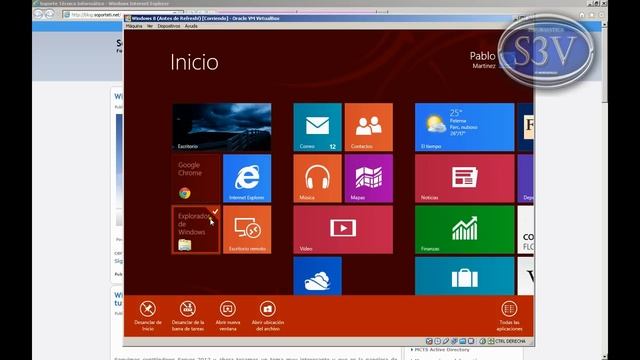Click VirtualBox network adapter status icon
Image resolution: width=640 pixels, height=360 pixels.
tap(454, 341)
